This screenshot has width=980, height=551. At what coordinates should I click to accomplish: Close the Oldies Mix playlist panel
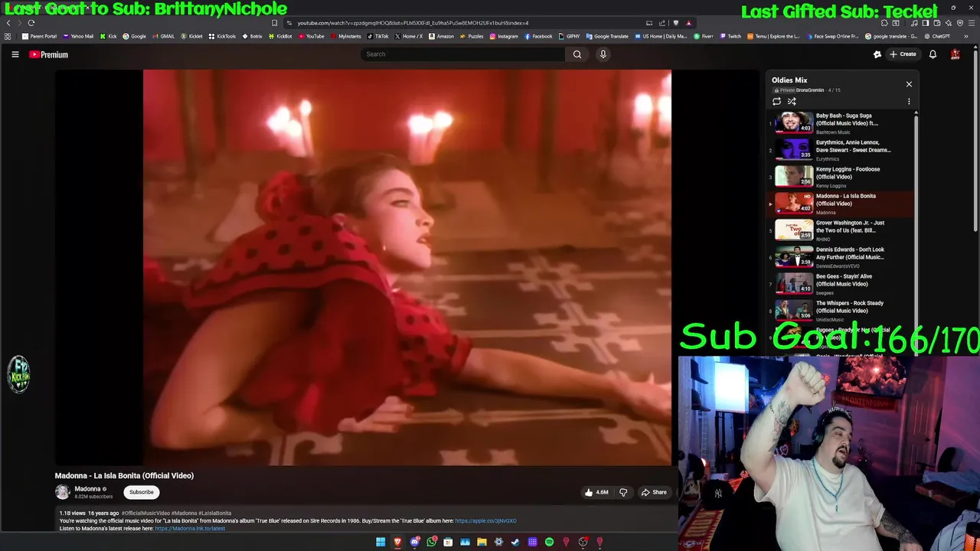click(909, 84)
